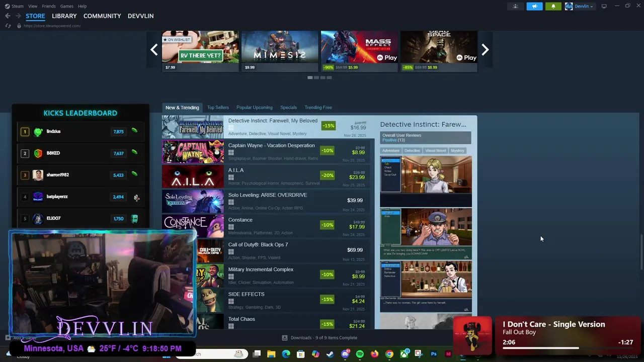Open the Friends menu
The width and height of the screenshot is (644, 362).
tap(49, 6)
